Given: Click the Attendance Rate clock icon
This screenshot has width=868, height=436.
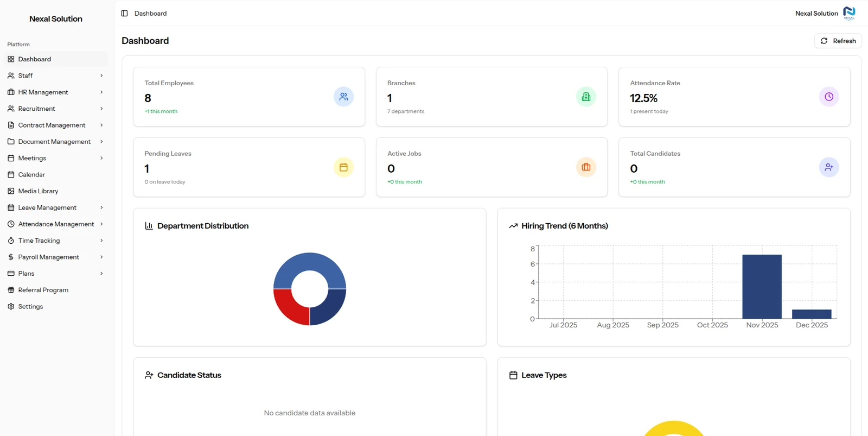Looking at the screenshot, I should [829, 97].
